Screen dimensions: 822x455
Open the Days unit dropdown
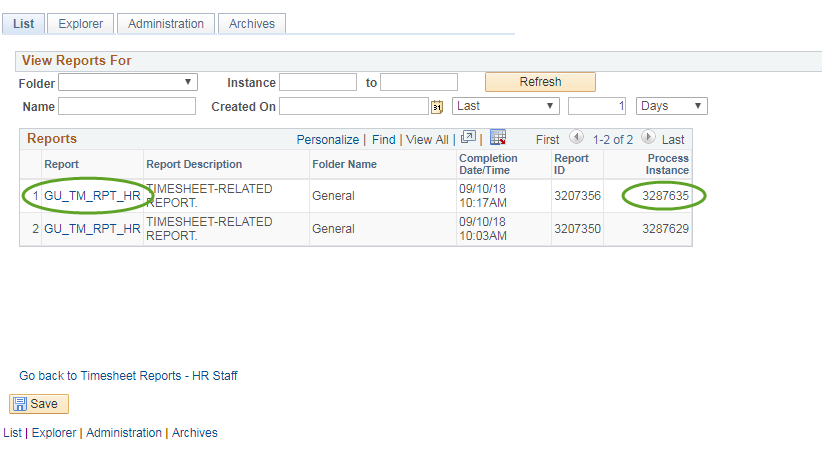tap(672, 106)
